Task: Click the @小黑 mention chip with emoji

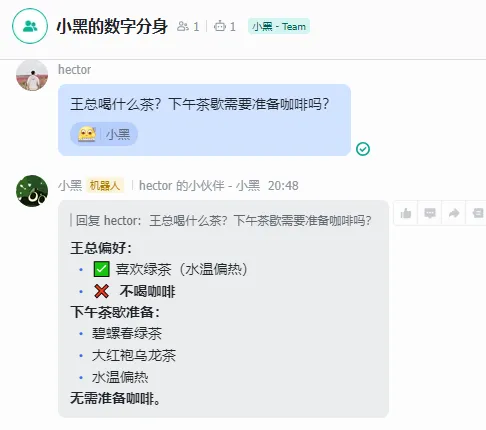Action: point(104,134)
